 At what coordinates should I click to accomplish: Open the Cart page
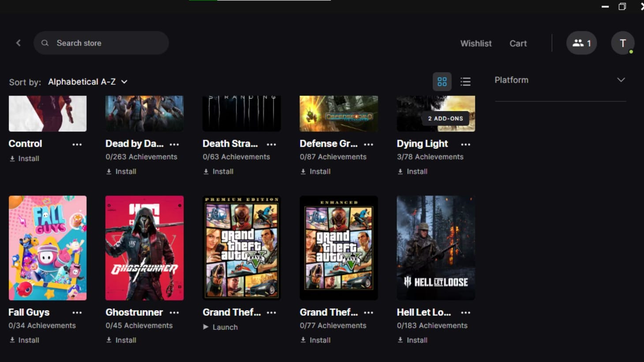point(518,43)
